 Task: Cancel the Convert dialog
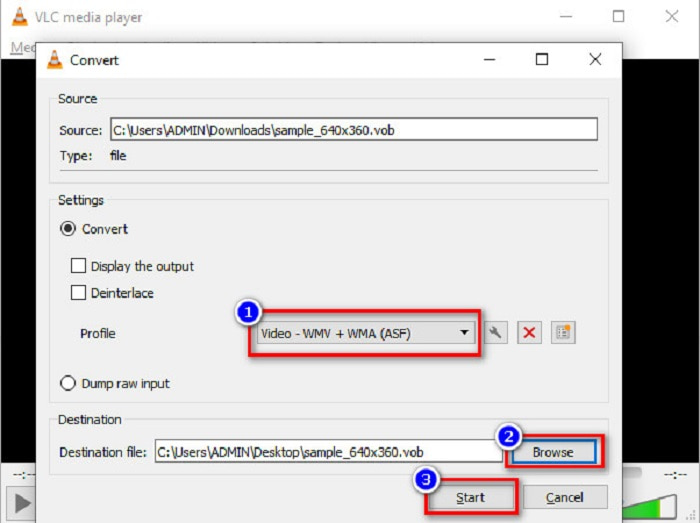pyautogui.click(x=565, y=497)
